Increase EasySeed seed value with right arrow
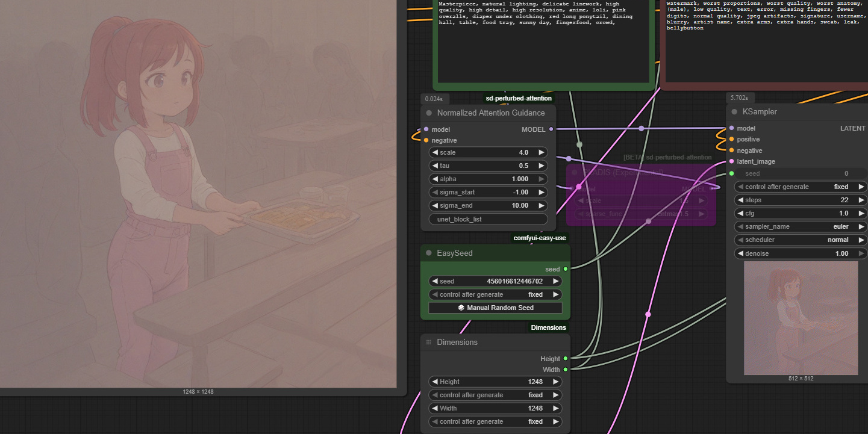 [x=555, y=281]
